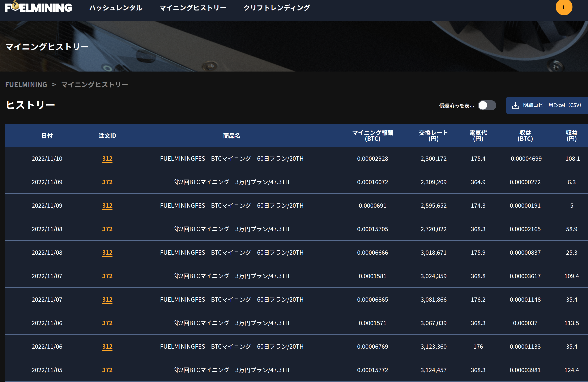Click FUELMINING breadcrumb link
The image size is (588, 382).
[x=26, y=85]
